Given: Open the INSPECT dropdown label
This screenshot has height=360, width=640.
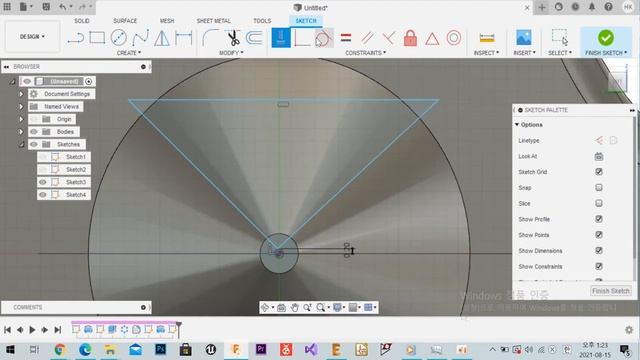Looking at the screenshot, I should 486,53.
